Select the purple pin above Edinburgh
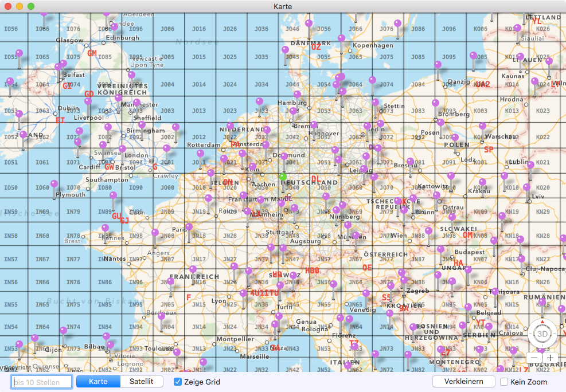The height and width of the screenshot is (392, 566). pos(114,27)
